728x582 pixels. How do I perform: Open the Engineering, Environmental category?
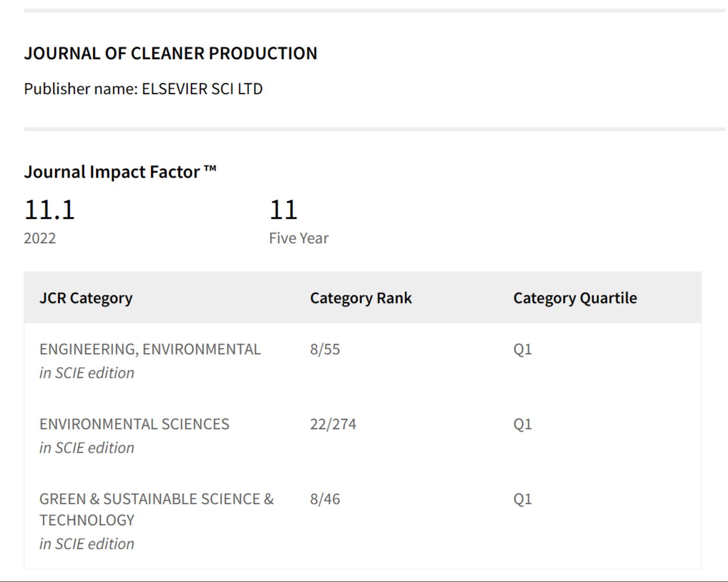tap(150, 349)
